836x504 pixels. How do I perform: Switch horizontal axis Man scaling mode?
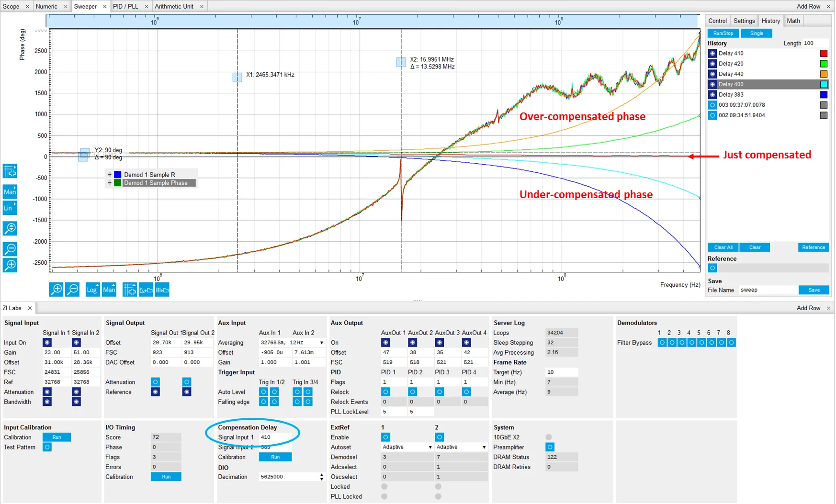pos(109,290)
